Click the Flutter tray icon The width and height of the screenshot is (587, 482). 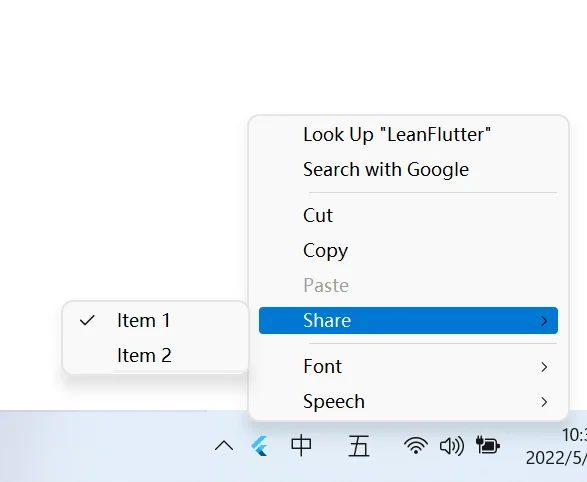tap(260, 446)
